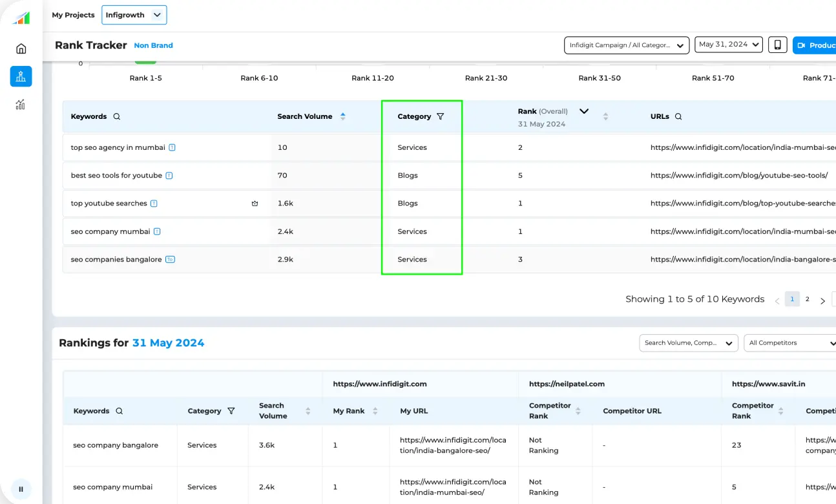Select the Rank Tracker sidebar icon

pyautogui.click(x=21, y=76)
